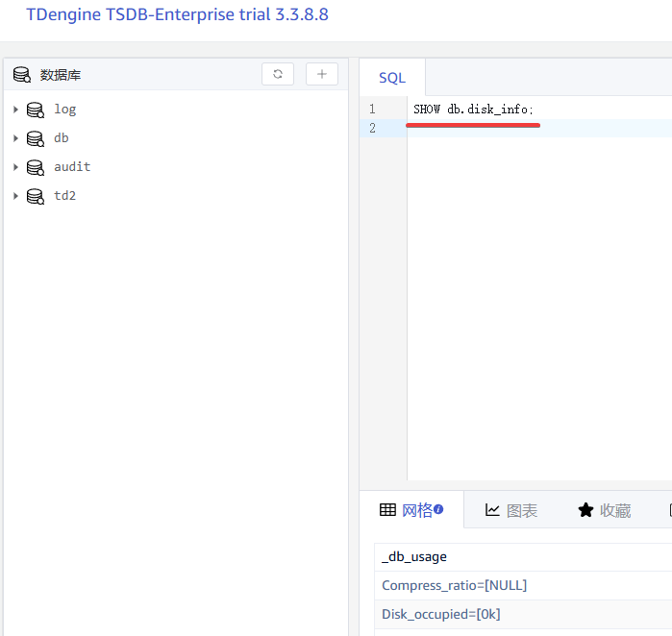Open the 收藏 favorites tab
This screenshot has height=636, width=672.
coord(605,510)
